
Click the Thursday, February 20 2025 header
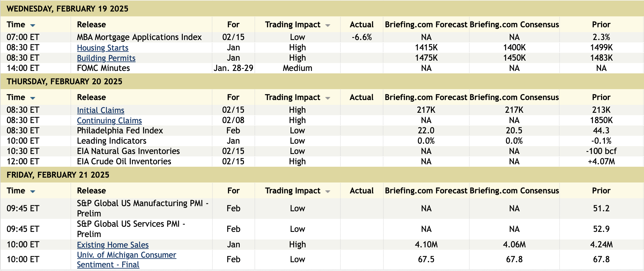click(64, 82)
